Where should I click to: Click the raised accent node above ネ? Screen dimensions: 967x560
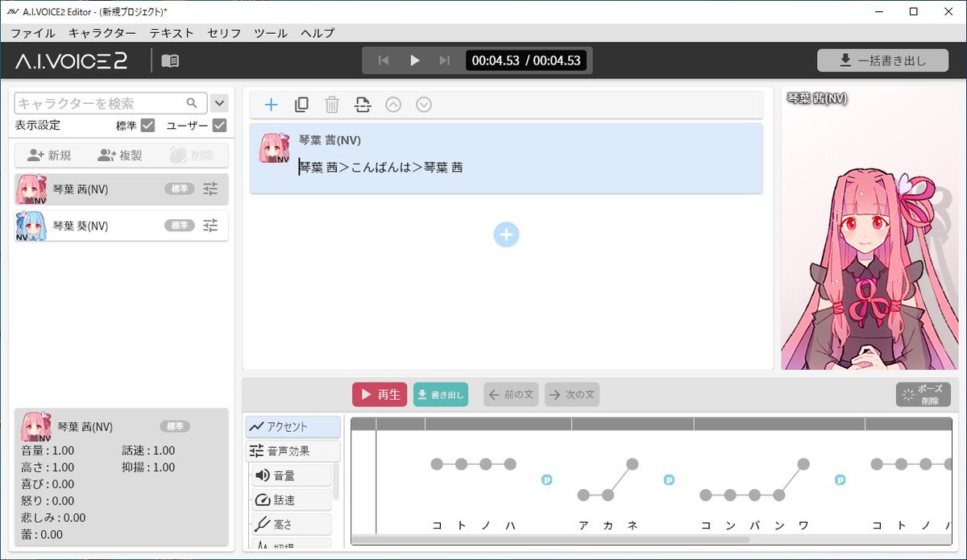633,464
